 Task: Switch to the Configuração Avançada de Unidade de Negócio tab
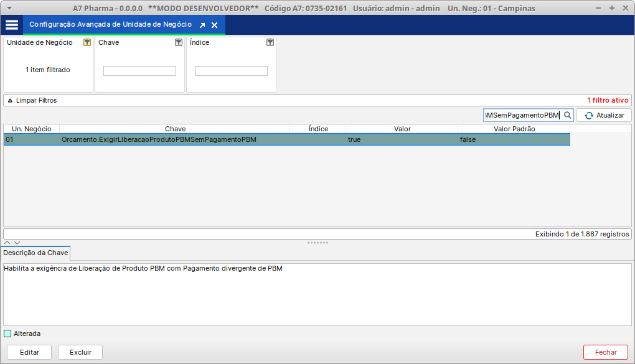[110, 25]
